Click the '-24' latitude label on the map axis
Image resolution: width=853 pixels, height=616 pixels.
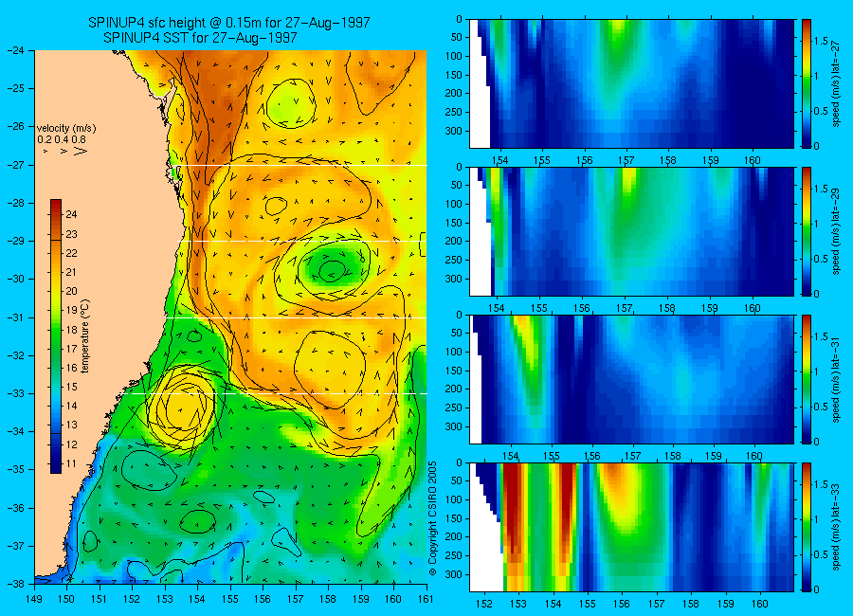(x=15, y=50)
